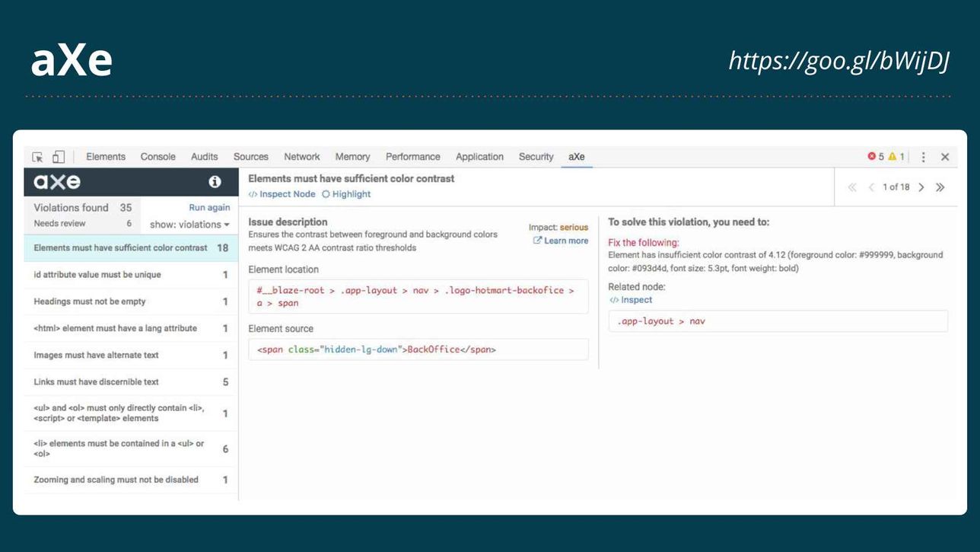Click the Needs review 6 summary

(x=83, y=224)
